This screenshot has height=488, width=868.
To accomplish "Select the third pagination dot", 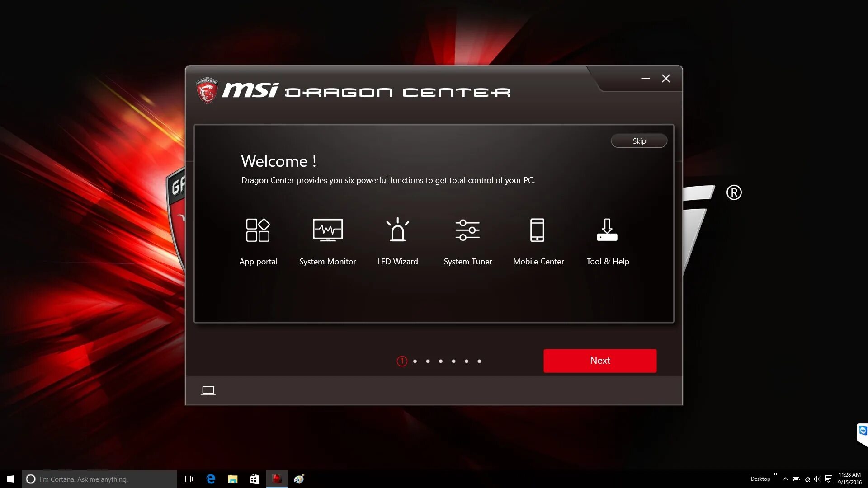I will pyautogui.click(x=427, y=361).
